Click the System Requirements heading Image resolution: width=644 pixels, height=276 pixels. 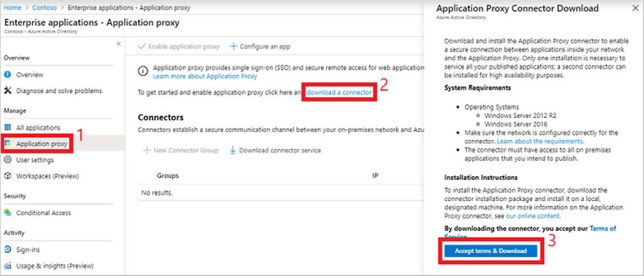click(478, 87)
